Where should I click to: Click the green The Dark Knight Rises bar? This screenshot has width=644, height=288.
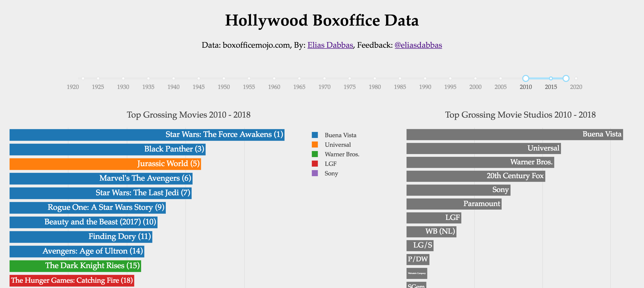point(75,266)
